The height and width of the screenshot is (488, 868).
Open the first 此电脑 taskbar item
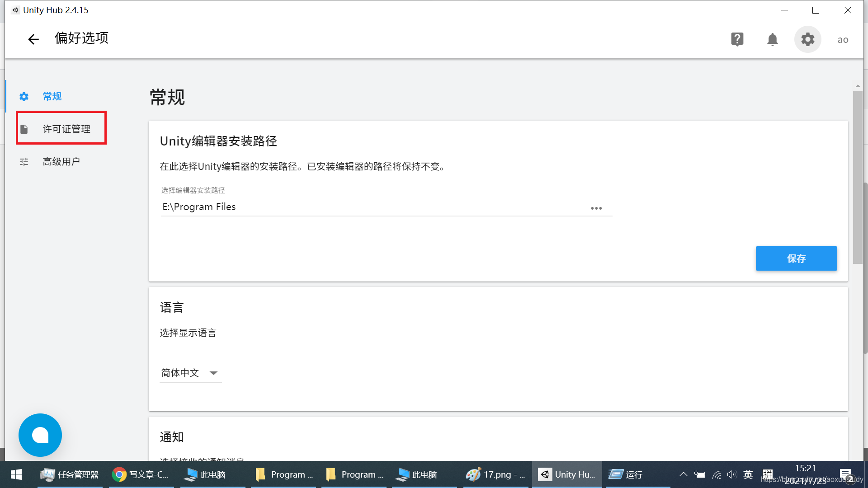212,474
